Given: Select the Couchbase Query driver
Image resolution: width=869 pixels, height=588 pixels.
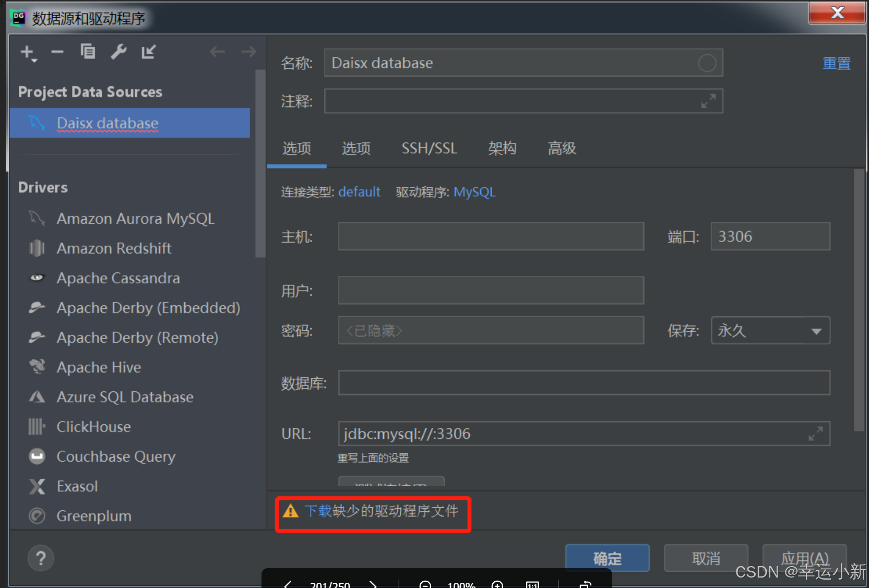Looking at the screenshot, I should pyautogui.click(x=116, y=457).
